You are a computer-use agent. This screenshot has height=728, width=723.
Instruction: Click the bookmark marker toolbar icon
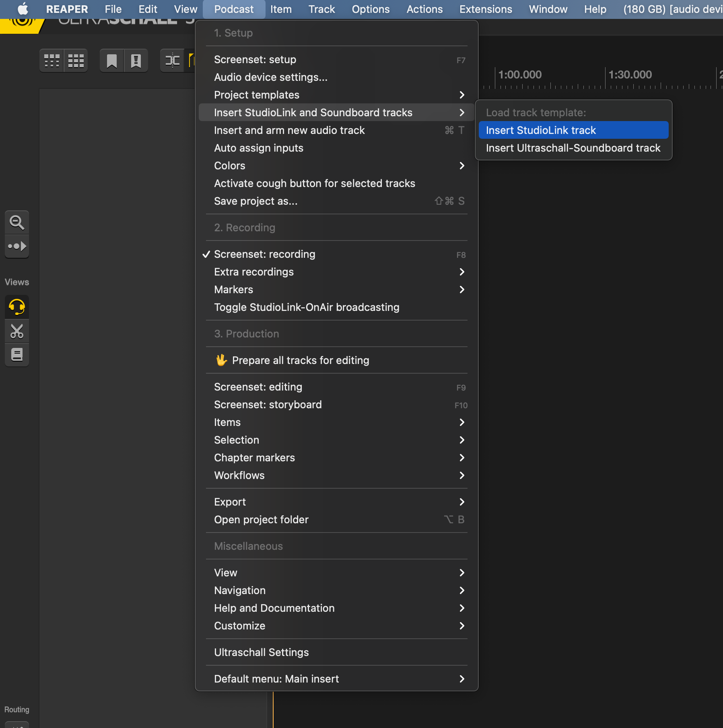coord(112,61)
